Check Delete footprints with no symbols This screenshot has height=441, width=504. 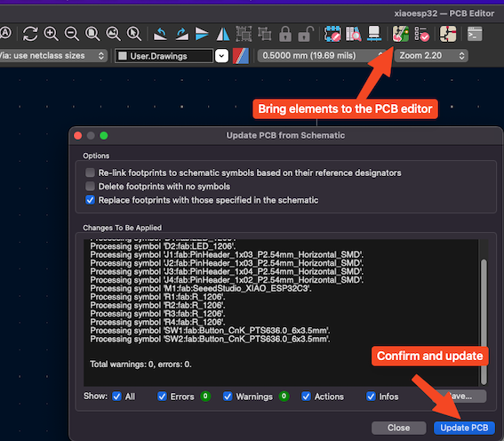(x=91, y=186)
